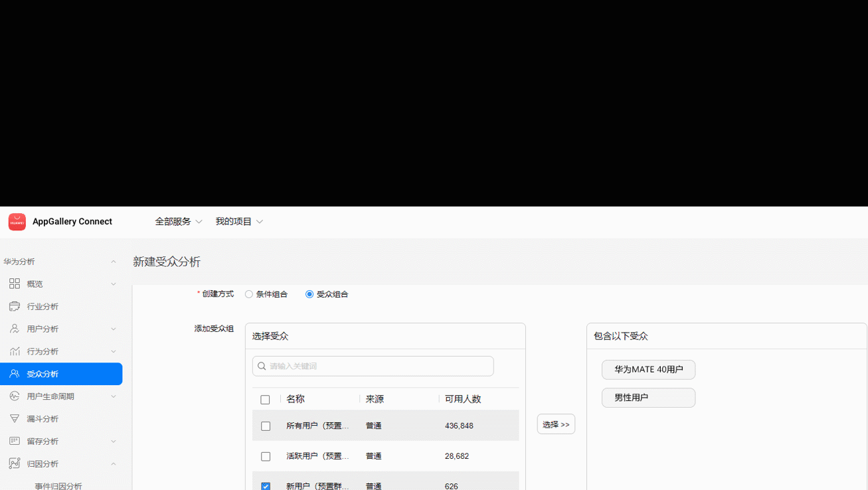The height and width of the screenshot is (490, 868).
Task: Click the 漏斗分析 funnel icon
Action: [14, 418]
